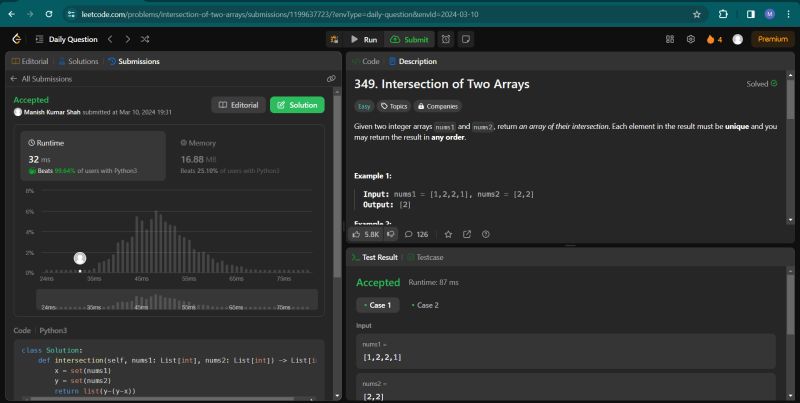
Task: Open the timer alarm clock icon
Action: 446,39
